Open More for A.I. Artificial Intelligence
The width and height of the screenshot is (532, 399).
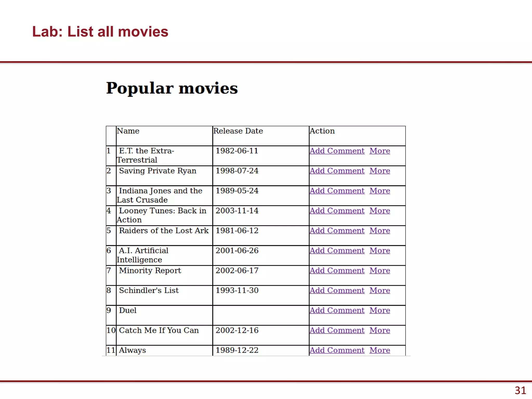(x=380, y=251)
